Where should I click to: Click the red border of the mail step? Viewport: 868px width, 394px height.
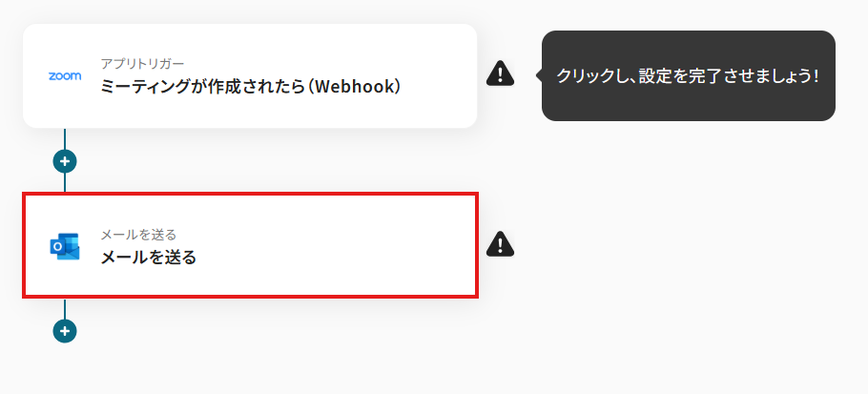(250, 195)
